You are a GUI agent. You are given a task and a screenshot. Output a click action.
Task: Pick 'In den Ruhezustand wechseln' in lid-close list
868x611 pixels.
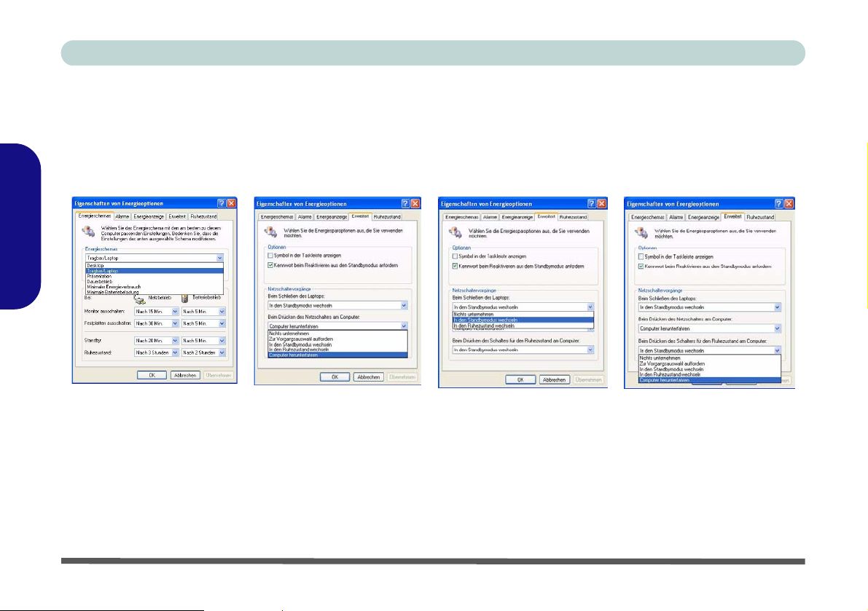pyautogui.click(x=523, y=326)
